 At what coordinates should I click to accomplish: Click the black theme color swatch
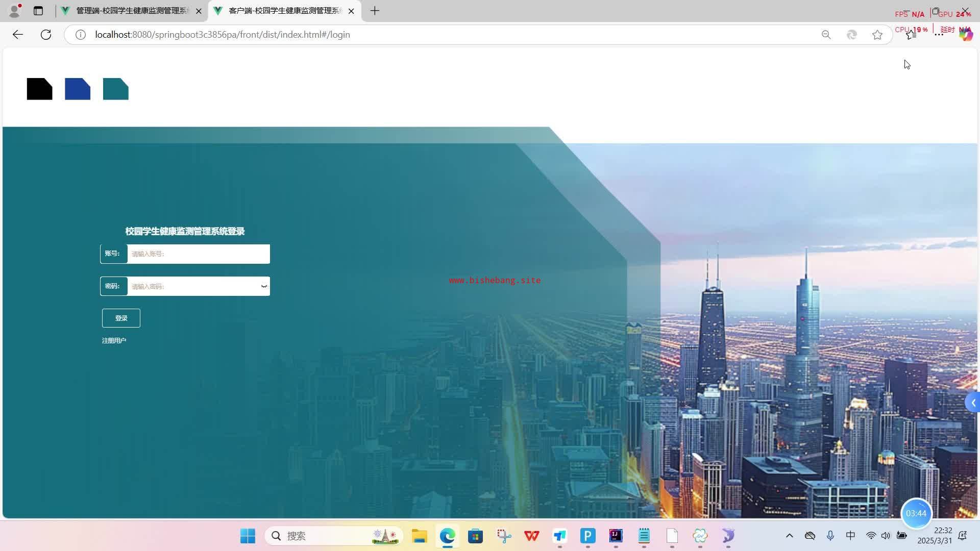pos(39,89)
